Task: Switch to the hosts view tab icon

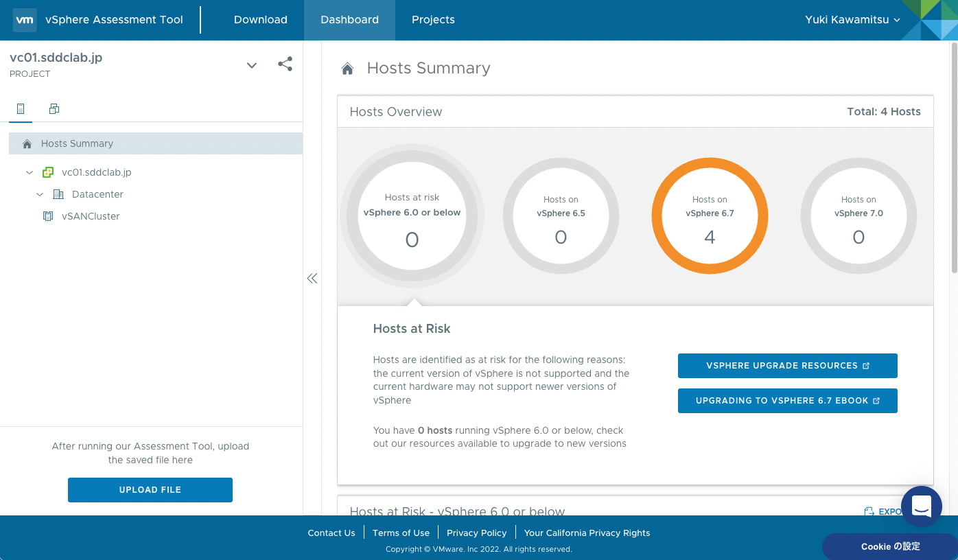Action: click(x=21, y=108)
